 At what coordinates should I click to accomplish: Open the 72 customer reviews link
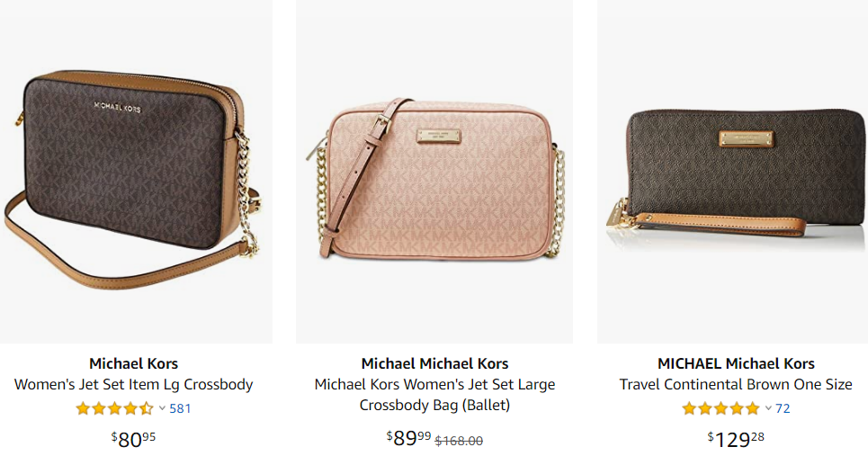783,409
